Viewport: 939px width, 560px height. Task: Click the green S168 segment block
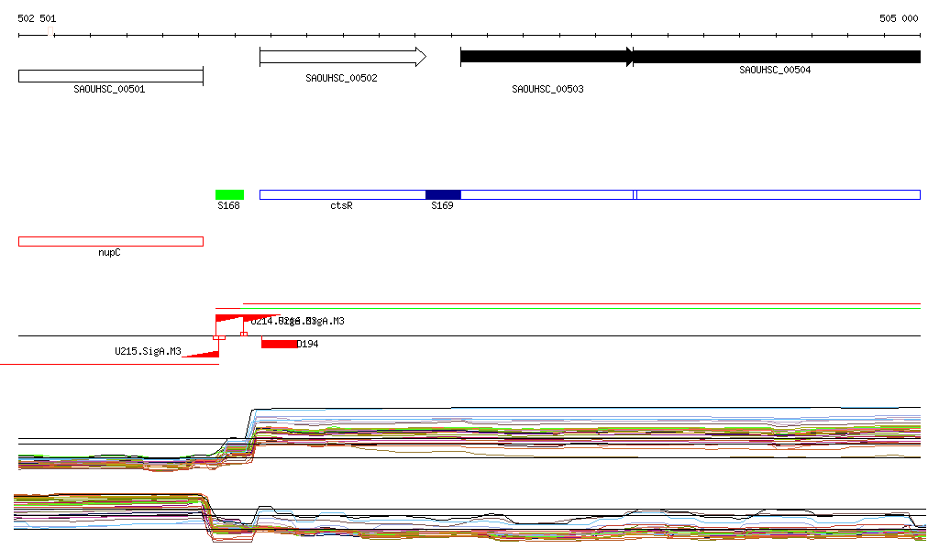click(x=229, y=194)
